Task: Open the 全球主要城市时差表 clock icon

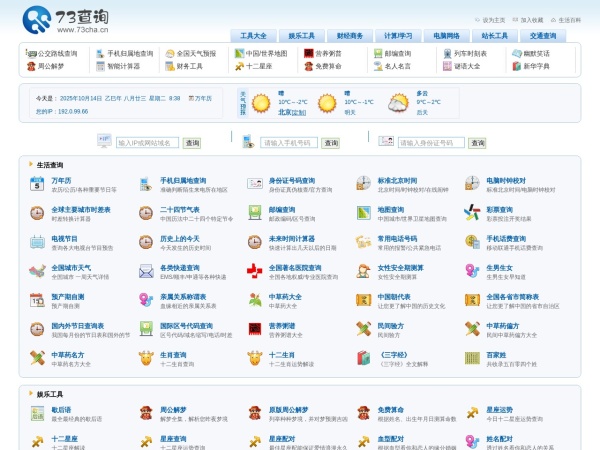Action: point(37,213)
